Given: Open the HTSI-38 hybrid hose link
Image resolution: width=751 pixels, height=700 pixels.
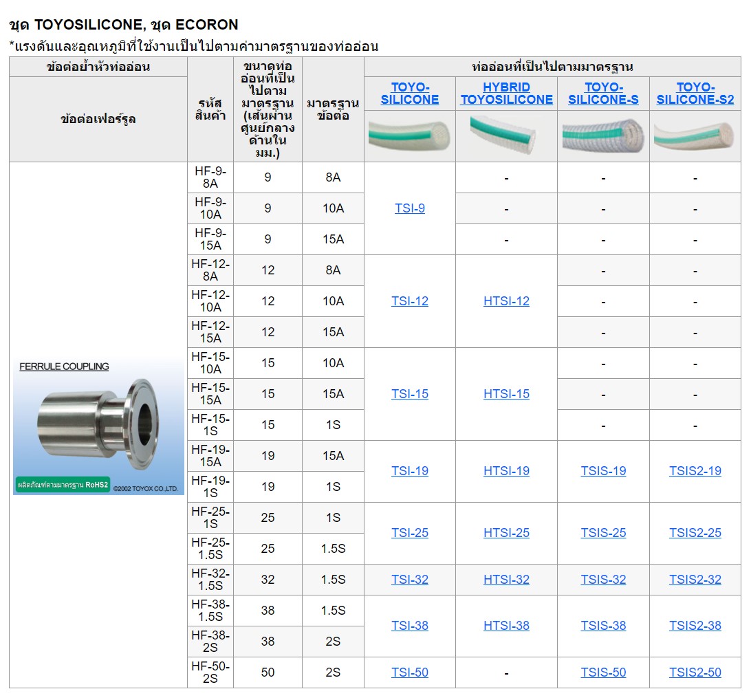Looking at the screenshot, I should pos(507,626).
